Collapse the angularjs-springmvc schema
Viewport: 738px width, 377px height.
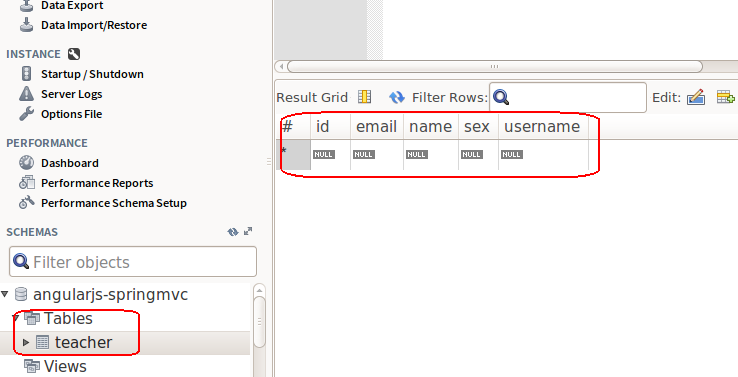coord(5,294)
